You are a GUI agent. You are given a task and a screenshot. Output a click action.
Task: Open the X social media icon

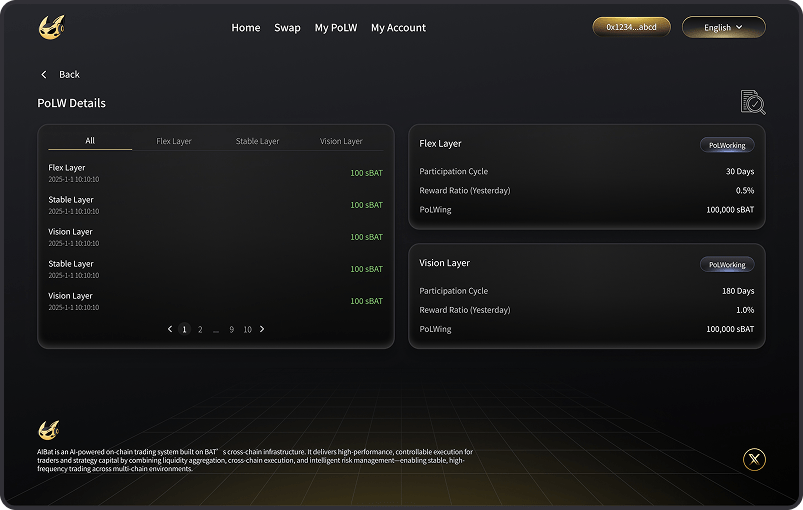tap(755, 459)
